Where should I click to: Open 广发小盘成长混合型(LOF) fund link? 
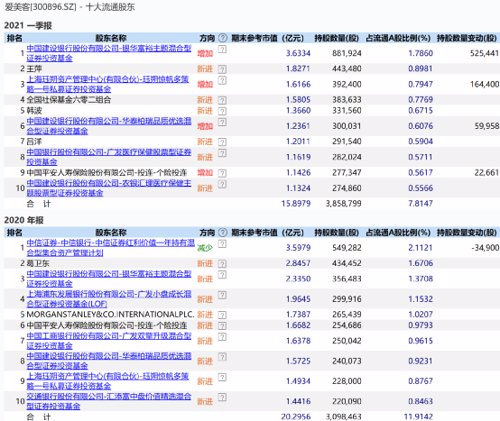click(x=109, y=299)
